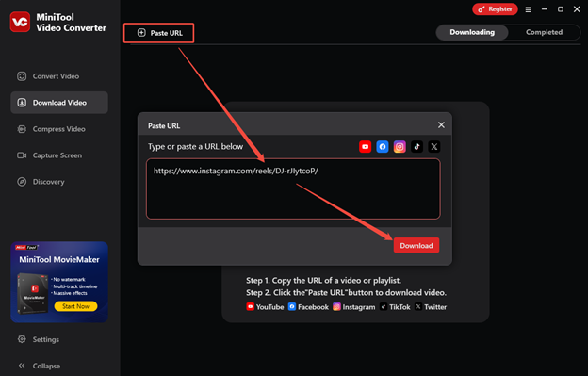
Task: Open the Convert Video section
Action: (x=59, y=76)
